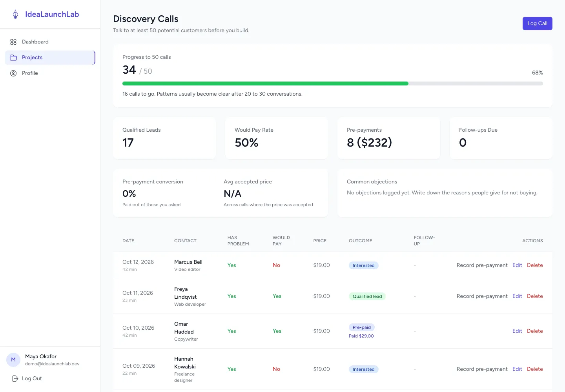The width and height of the screenshot is (565, 392).
Task: Click the 68% progress percentage
Action: click(538, 73)
